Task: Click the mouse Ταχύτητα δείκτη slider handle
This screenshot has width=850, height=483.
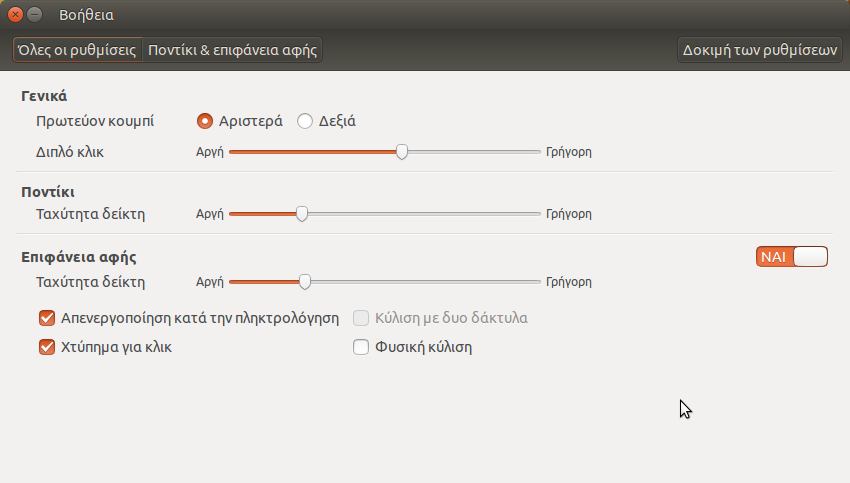Action: tap(302, 213)
